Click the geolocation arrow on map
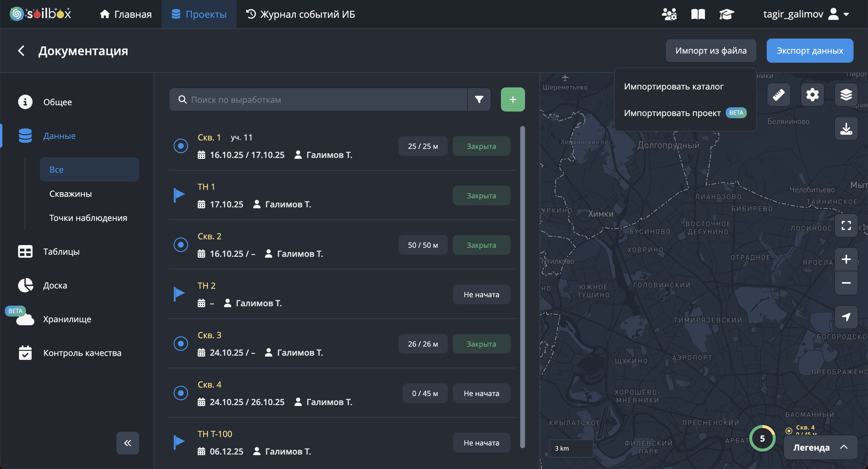This screenshot has width=868, height=469. point(846,317)
